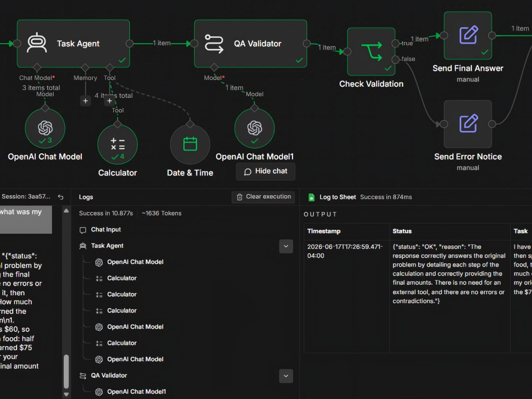Click the session reset arrow icon
This screenshot has height=399, width=532.
pos(61,197)
